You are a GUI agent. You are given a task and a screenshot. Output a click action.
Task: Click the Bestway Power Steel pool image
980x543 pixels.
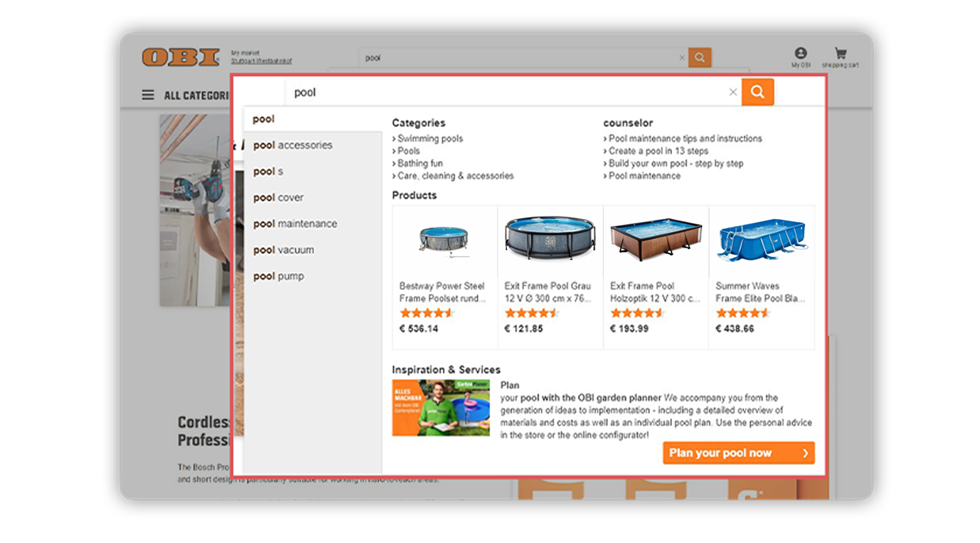tap(444, 240)
